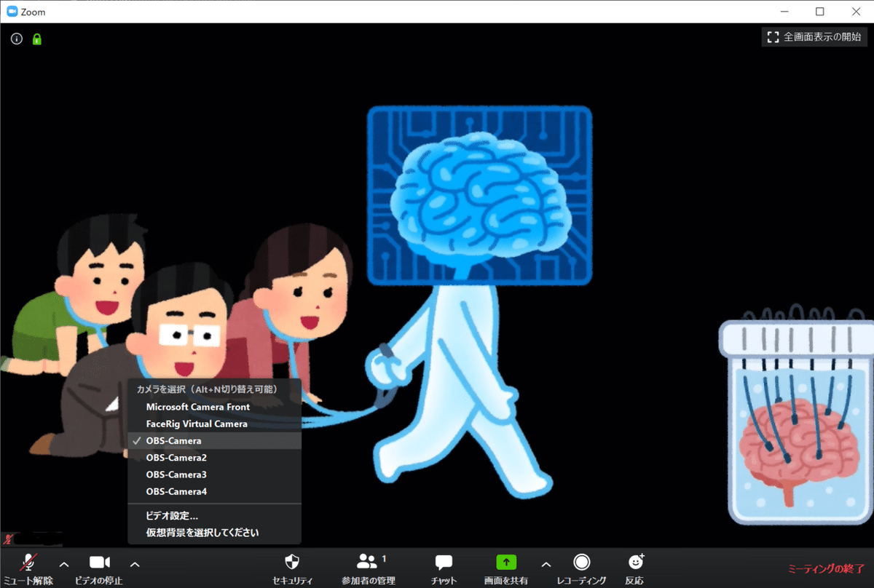
Task: Unmute using the microphone icon
Action: coord(29,562)
